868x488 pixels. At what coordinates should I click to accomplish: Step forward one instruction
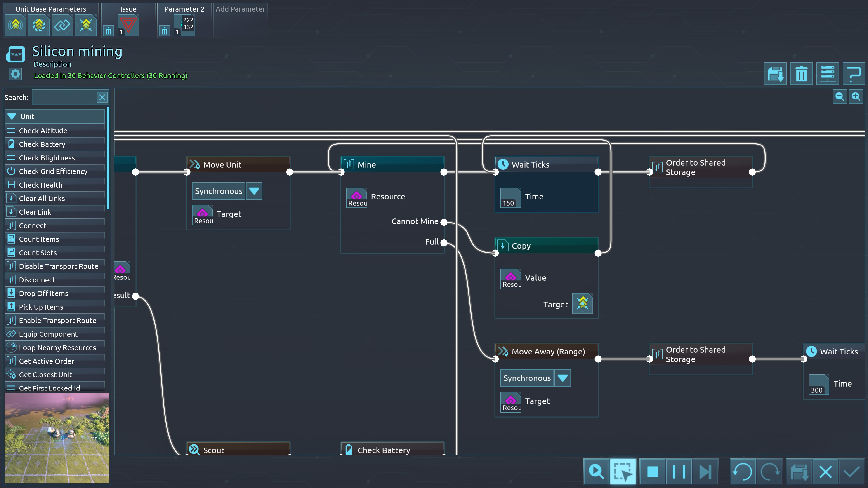click(705, 472)
